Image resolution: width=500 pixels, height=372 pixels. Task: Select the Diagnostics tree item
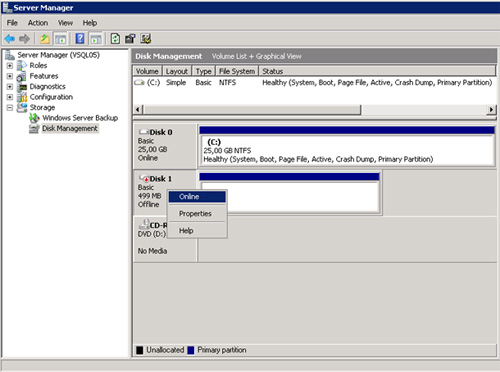pyautogui.click(x=47, y=87)
